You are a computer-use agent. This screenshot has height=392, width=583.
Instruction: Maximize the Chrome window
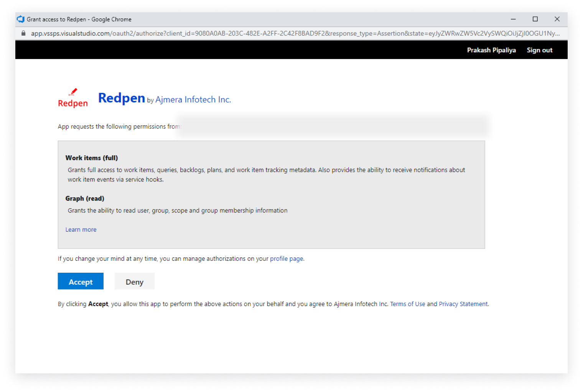click(x=535, y=19)
